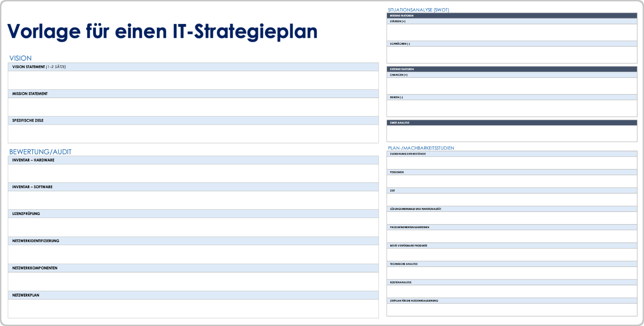Image resolution: width=644 pixels, height=326 pixels.
Task: Click the empty field under ZUORDNUNG DER BESTÄNDE
Action: [512, 163]
